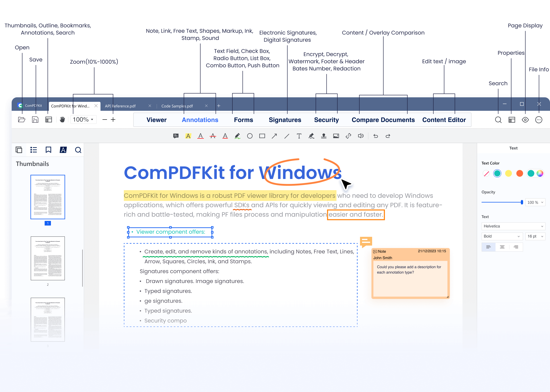The width and height of the screenshot is (550, 392).
Task: Adjust the Opacity slider handle
Action: [522, 202]
